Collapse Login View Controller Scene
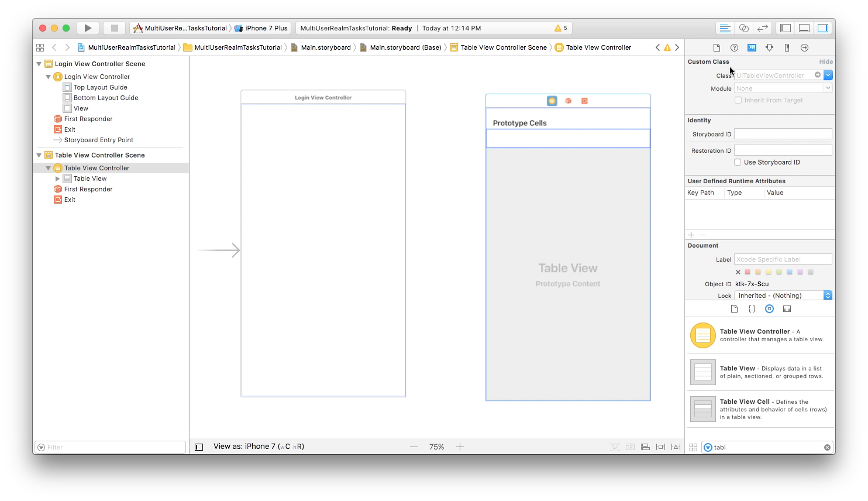Screen dimensions: 868x501 [39, 64]
